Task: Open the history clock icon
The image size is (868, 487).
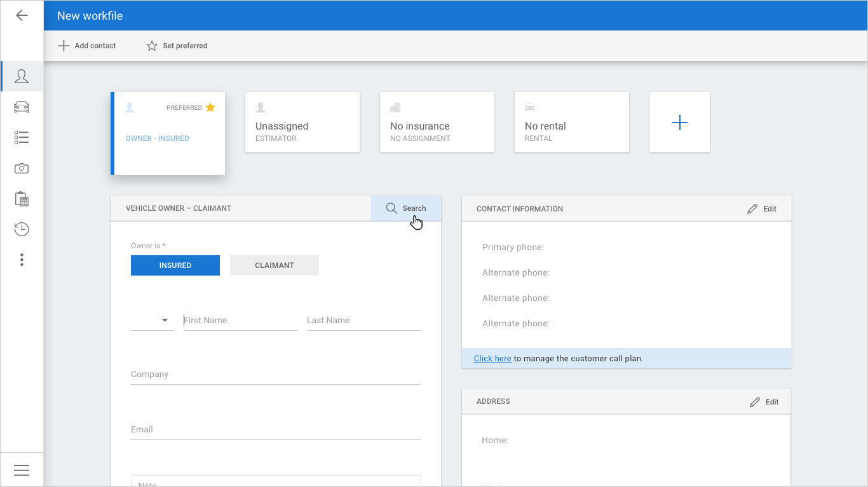Action: [22, 229]
